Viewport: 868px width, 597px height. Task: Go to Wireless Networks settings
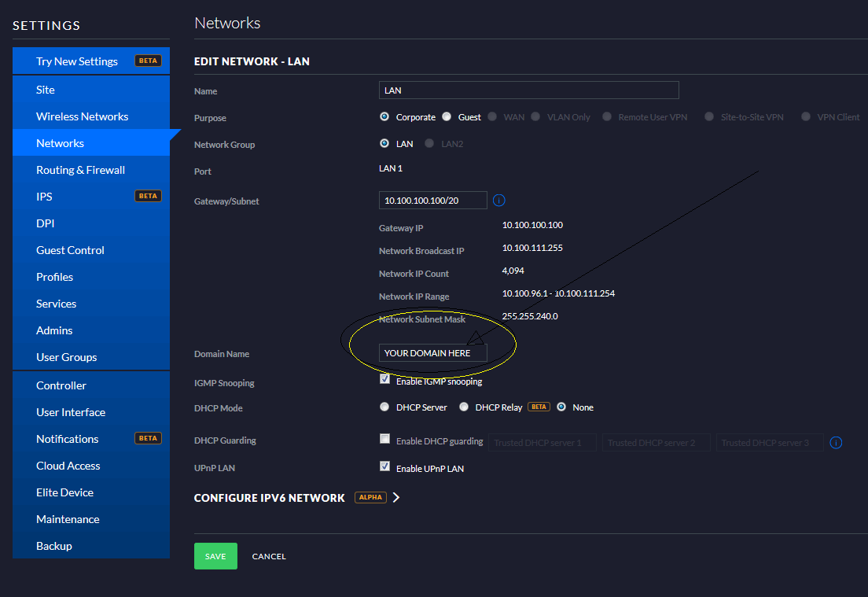tap(82, 116)
